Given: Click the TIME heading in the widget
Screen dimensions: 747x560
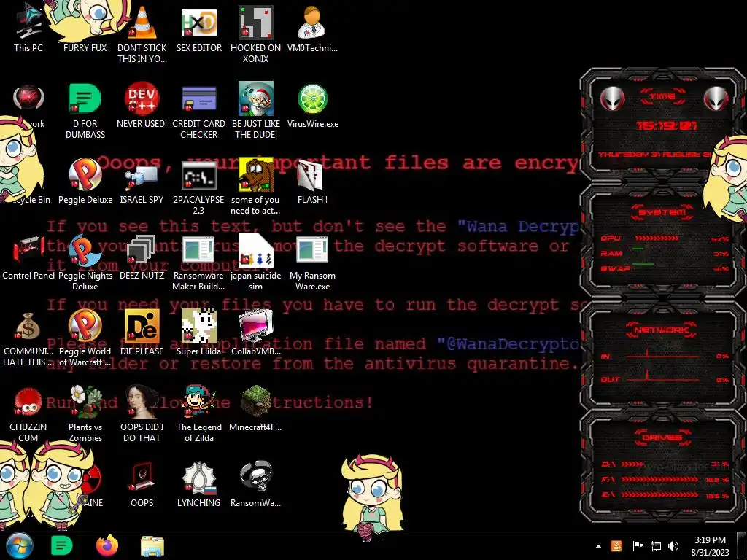Looking at the screenshot, I should click(662, 97).
